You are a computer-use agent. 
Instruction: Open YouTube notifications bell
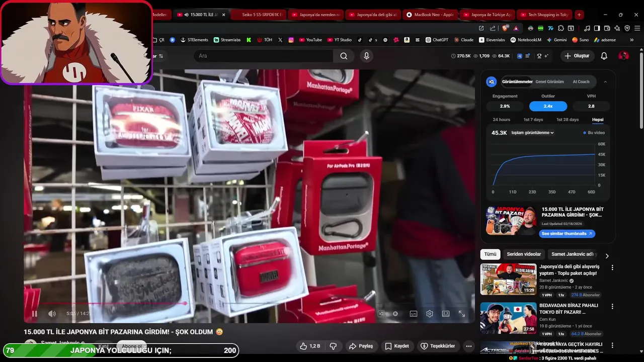coord(604,56)
